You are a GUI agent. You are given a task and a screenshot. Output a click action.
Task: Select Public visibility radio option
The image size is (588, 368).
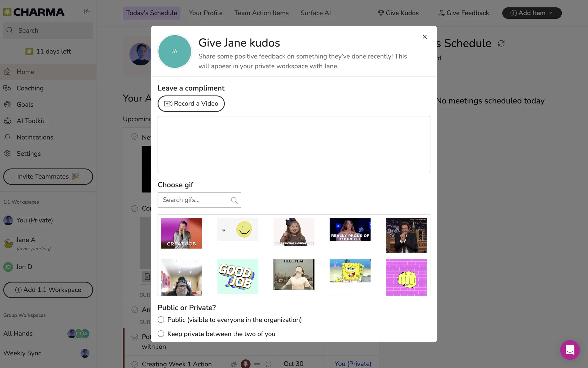161,320
